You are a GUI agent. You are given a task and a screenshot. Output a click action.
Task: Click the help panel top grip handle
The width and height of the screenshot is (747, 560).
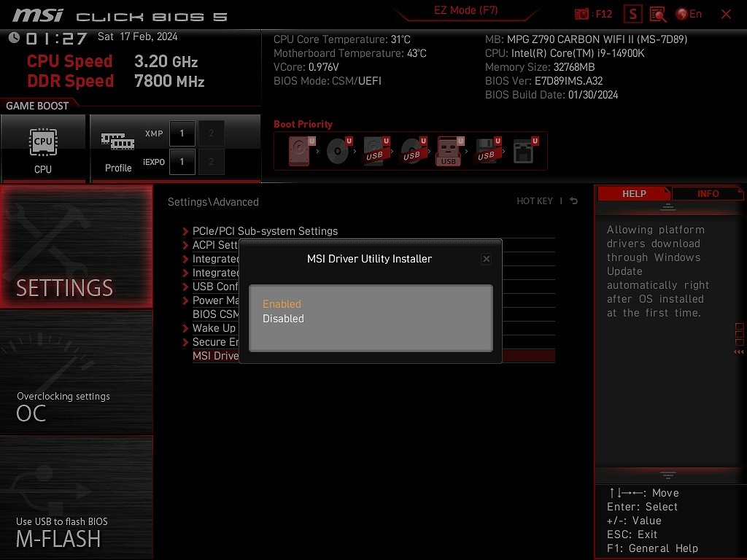(668, 206)
